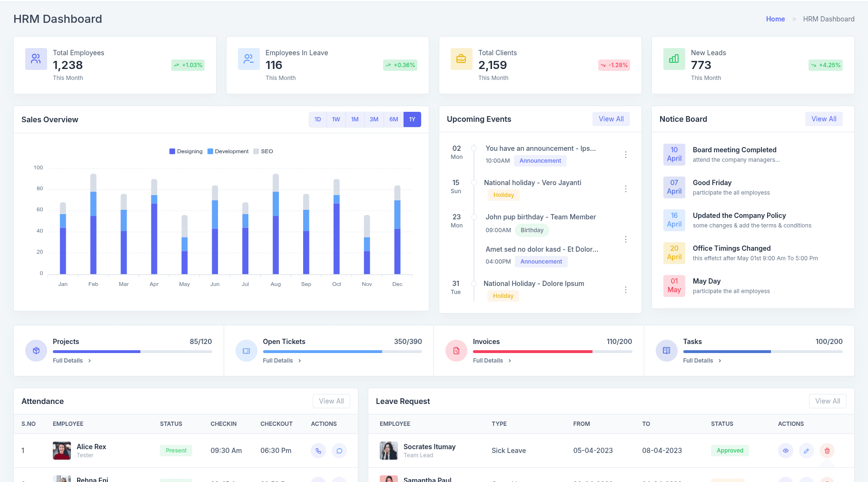Screen dimensions: 868x482
Task: Expand Full Details under Projects
Action: pos(72,361)
